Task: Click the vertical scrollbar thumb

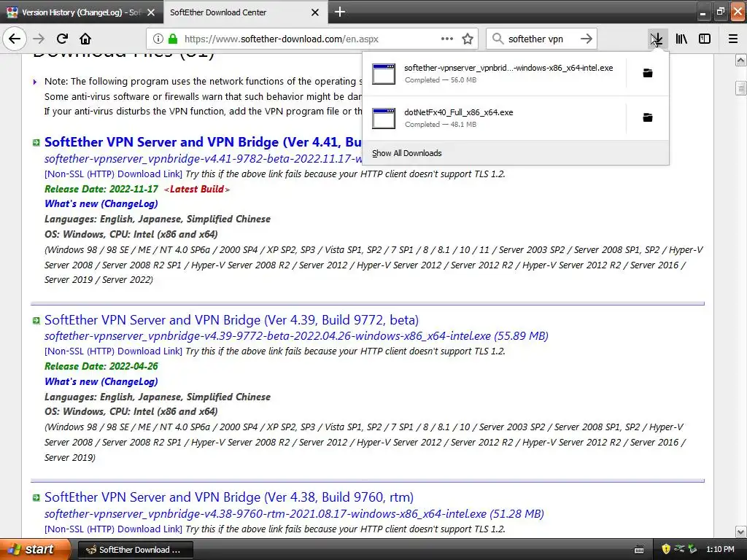Action: click(x=740, y=88)
